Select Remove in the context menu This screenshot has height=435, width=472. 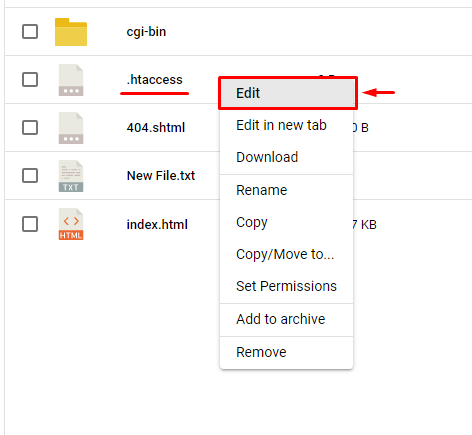point(287,352)
